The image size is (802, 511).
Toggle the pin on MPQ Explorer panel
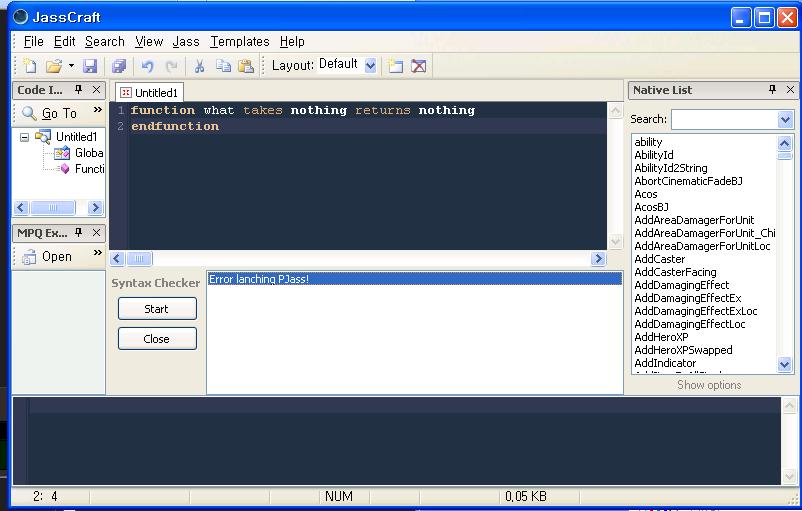point(78,232)
